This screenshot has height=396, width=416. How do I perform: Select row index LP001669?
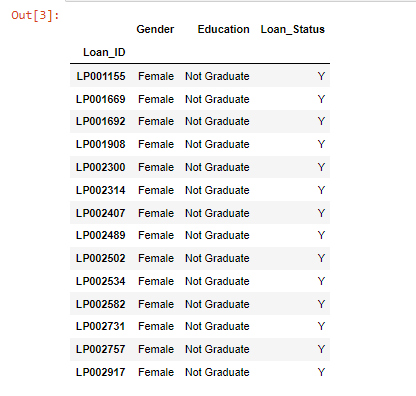tap(101, 99)
